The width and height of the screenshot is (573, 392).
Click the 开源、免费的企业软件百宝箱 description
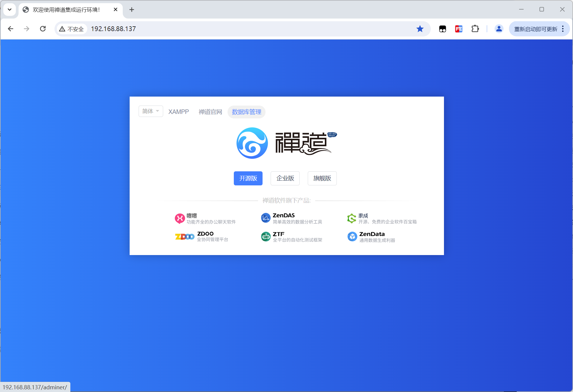point(387,222)
